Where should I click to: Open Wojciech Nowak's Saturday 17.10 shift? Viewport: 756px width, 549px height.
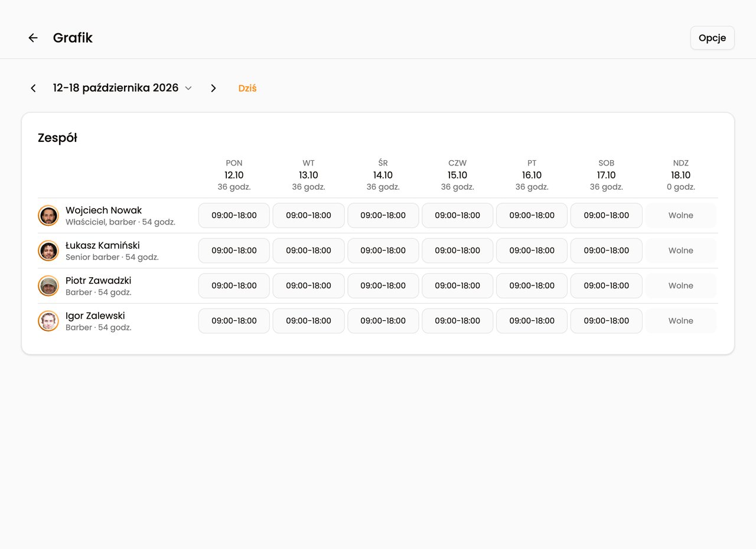pyautogui.click(x=606, y=216)
